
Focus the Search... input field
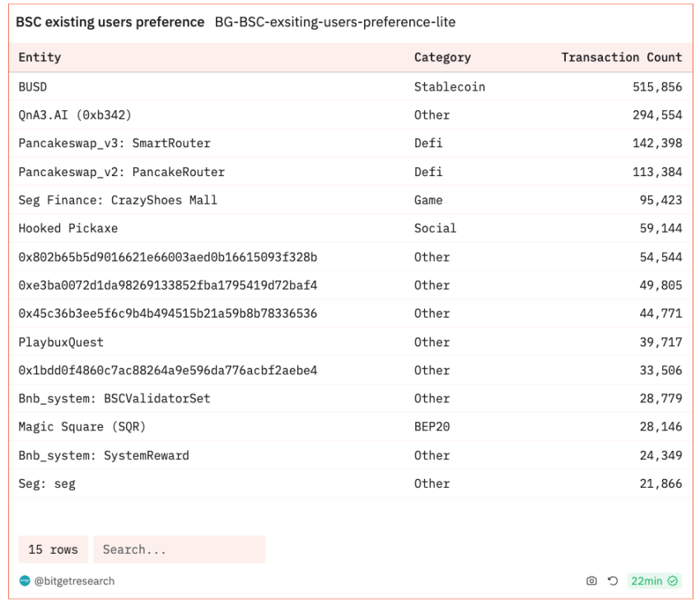click(x=179, y=550)
